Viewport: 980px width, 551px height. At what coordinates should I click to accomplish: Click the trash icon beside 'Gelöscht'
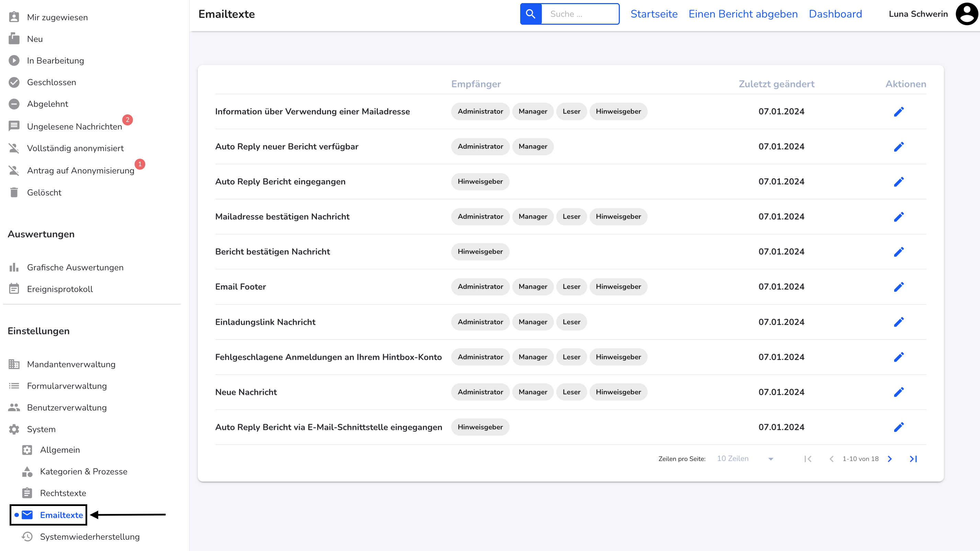(14, 193)
